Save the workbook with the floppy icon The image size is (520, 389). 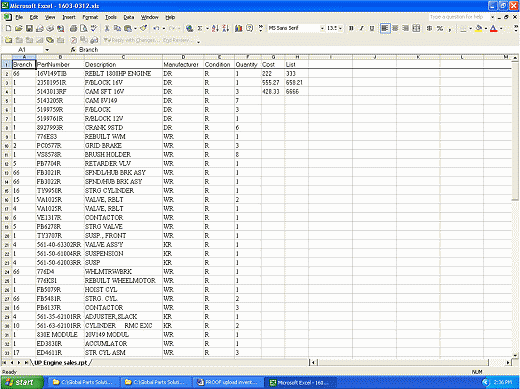29,29
